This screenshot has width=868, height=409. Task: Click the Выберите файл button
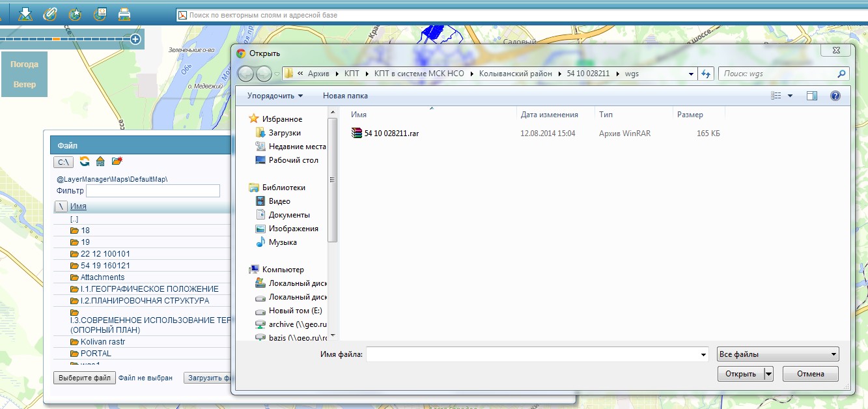tap(85, 378)
